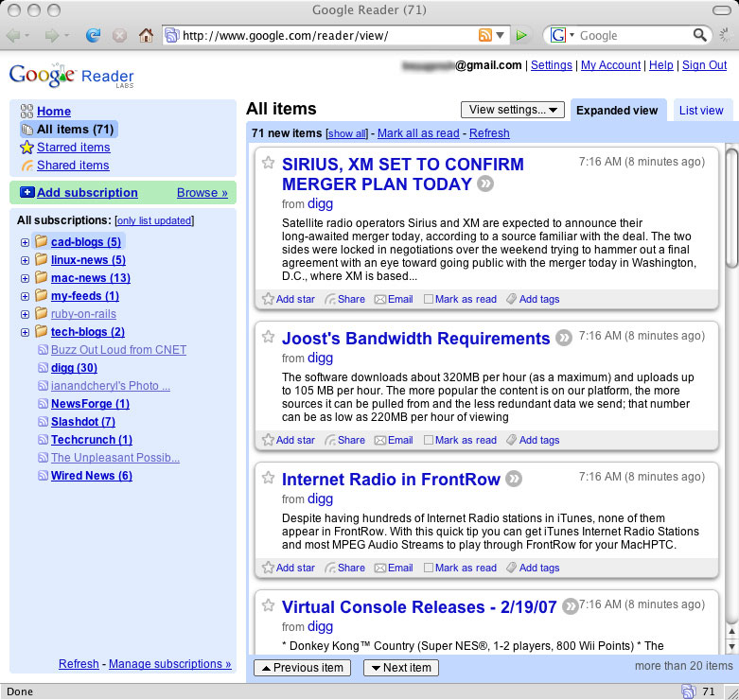This screenshot has height=700, width=739.
Task: Open the View settings dropdown
Action: pos(512,110)
